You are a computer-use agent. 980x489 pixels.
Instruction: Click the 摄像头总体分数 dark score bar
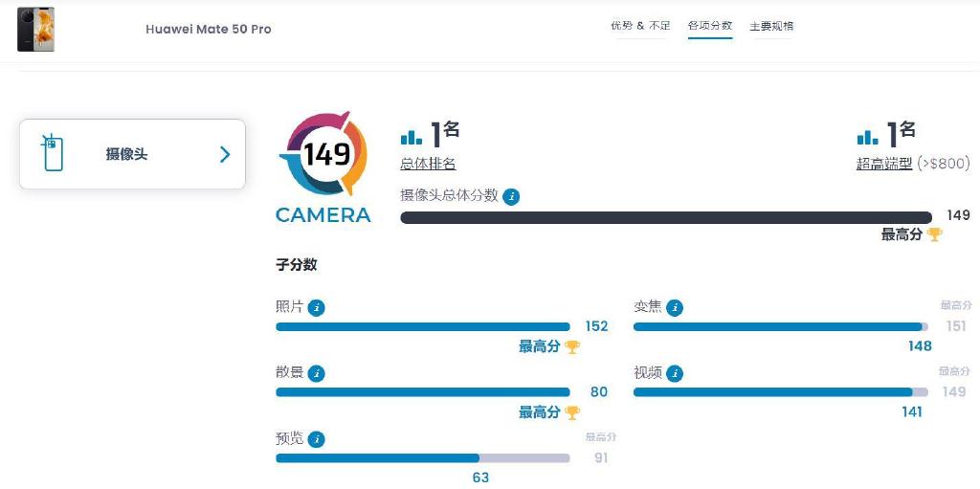pos(666,217)
